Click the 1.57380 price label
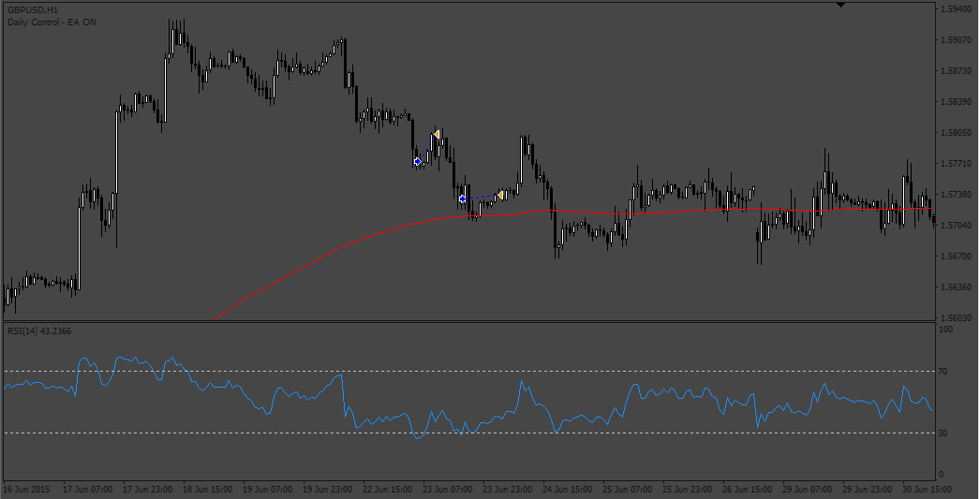The height and width of the screenshot is (499, 980). point(955,195)
